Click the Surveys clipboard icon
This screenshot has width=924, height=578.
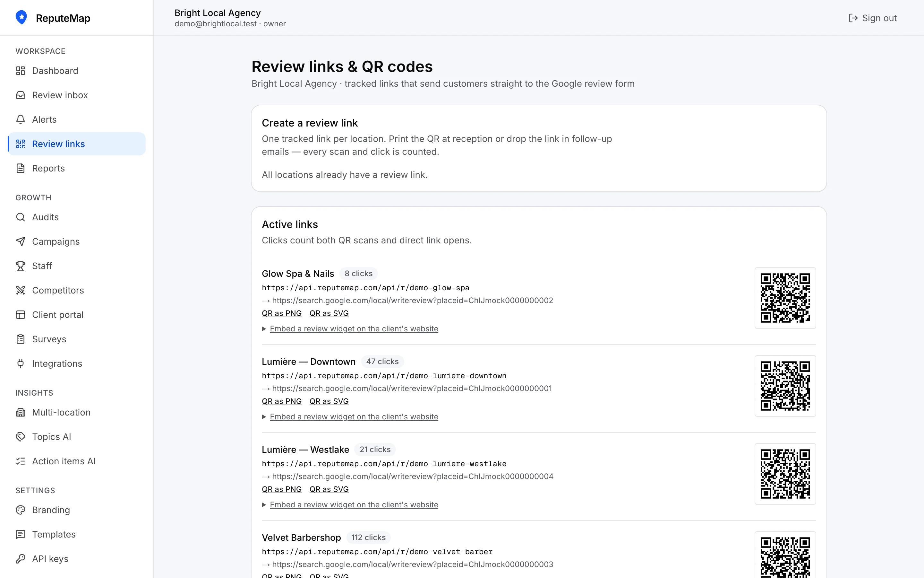coord(21,339)
